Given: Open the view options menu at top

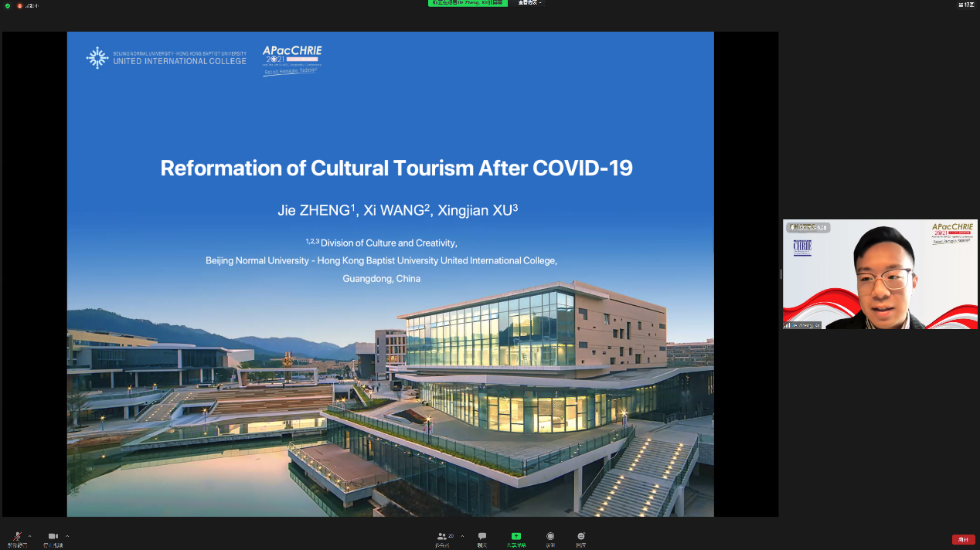Looking at the screenshot, I should coord(530,4).
